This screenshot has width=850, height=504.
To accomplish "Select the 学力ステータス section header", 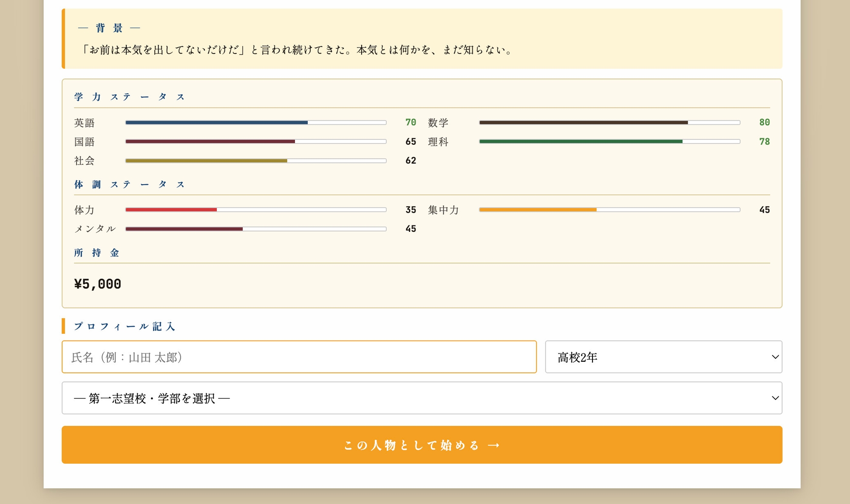I will [x=128, y=96].
